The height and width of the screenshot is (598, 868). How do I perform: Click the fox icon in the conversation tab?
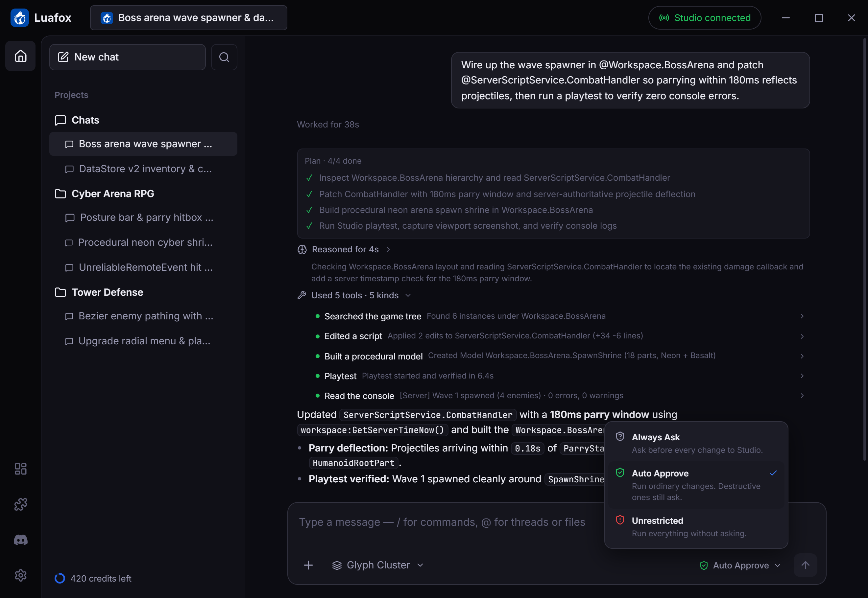107,18
